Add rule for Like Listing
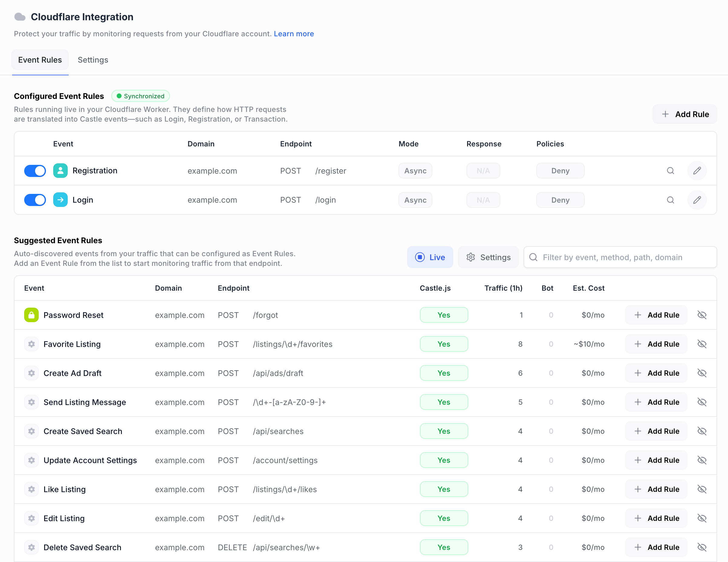 [x=656, y=489]
